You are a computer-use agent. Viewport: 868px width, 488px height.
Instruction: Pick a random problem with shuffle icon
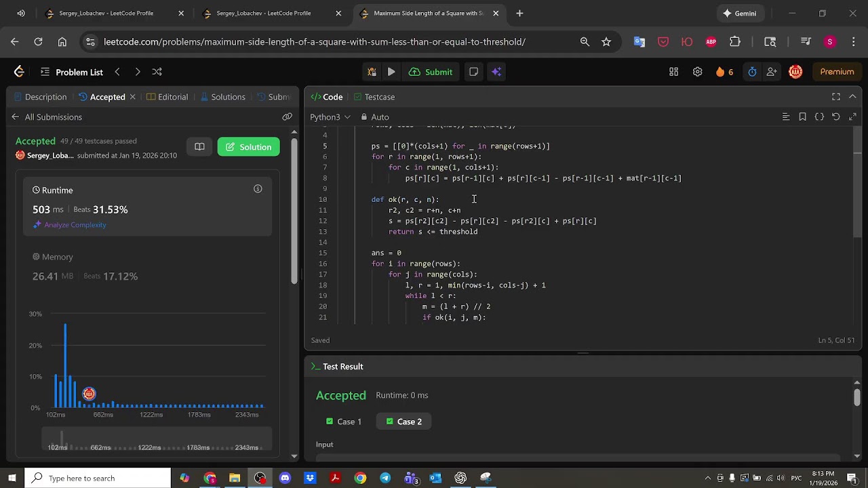pos(157,72)
